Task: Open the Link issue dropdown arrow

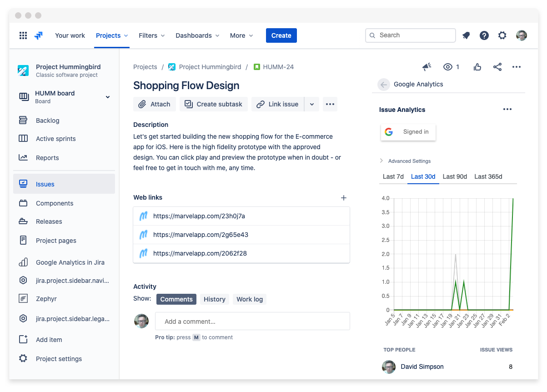Action: point(312,104)
